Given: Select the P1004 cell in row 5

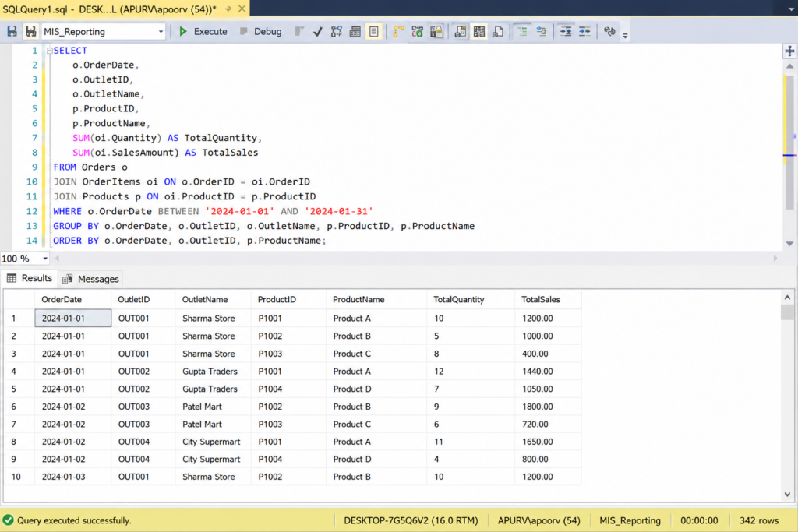Looking at the screenshot, I should (288, 389).
